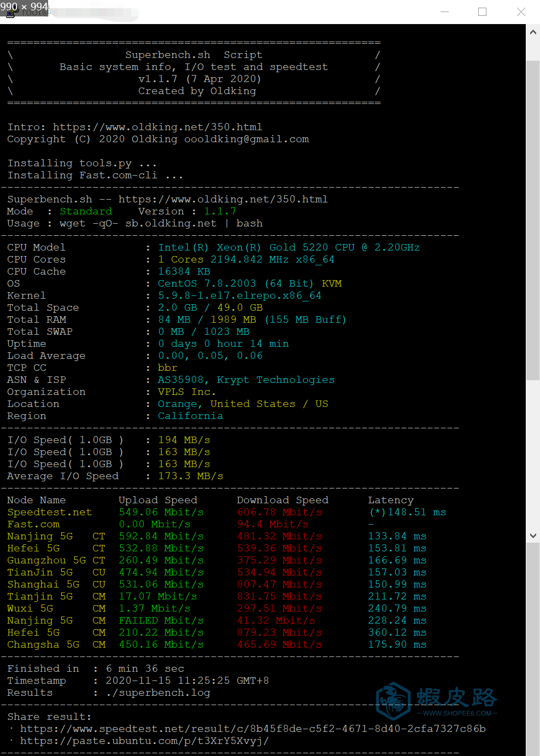The width and height of the screenshot is (540, 756).
Task: Click the average I/O speed '173.3 MB/s'
Action: [190, 476]
